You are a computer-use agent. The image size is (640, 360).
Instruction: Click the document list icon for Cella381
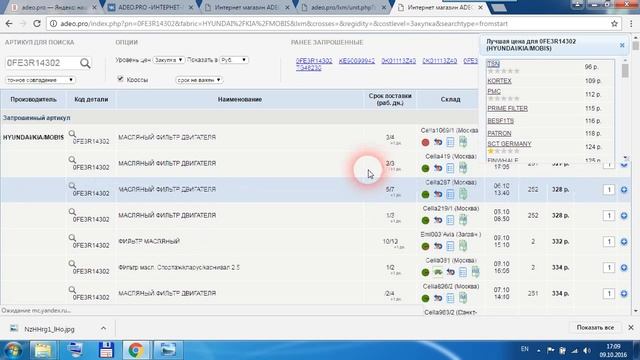[x=463, y=272]
